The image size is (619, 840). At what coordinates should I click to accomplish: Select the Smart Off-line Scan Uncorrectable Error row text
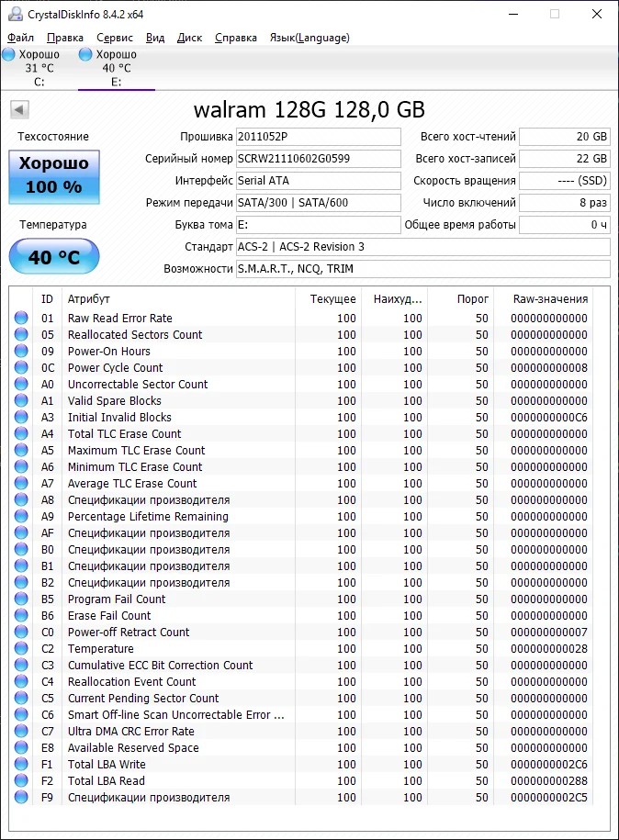click(x=175, y=714)
